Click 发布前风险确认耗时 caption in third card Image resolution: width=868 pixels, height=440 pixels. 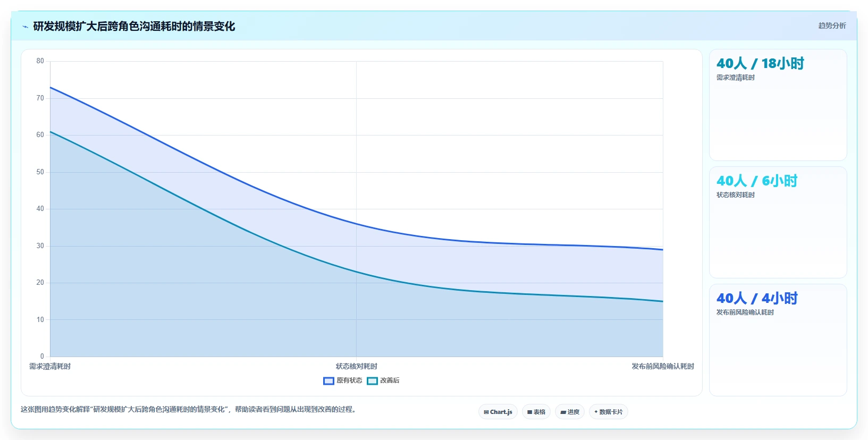(745, 312)
